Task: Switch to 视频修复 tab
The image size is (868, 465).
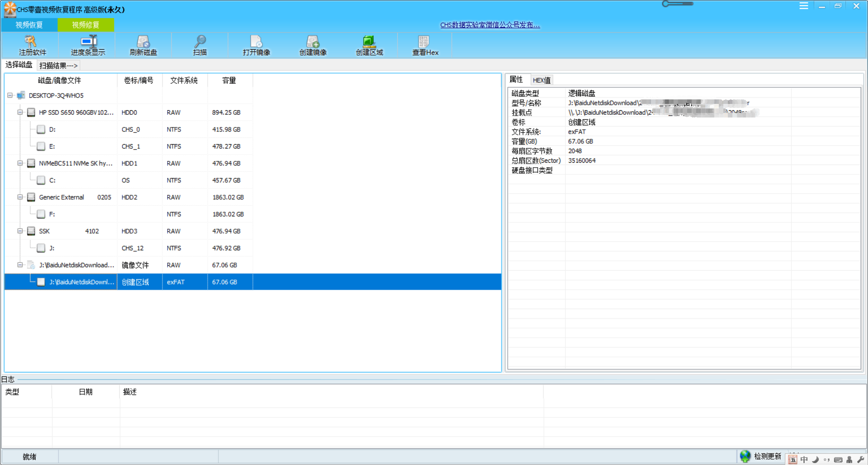Action: [85, 25]
